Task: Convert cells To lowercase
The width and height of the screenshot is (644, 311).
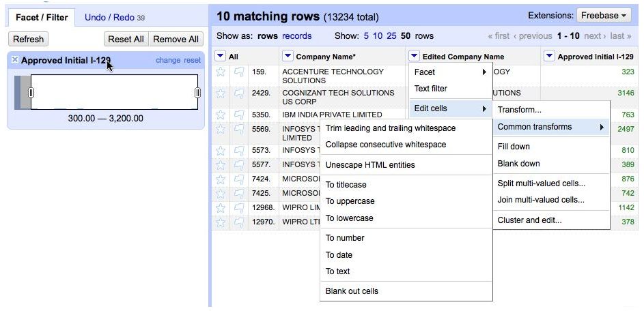Action: pyautogui.click(x=406, y=218)
